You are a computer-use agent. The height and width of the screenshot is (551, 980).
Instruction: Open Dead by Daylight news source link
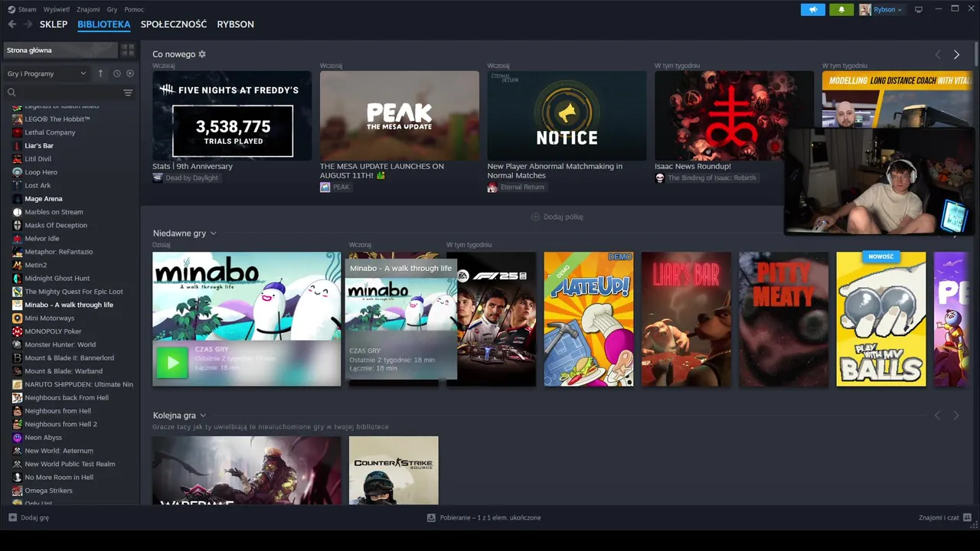[x=191, y=178]
